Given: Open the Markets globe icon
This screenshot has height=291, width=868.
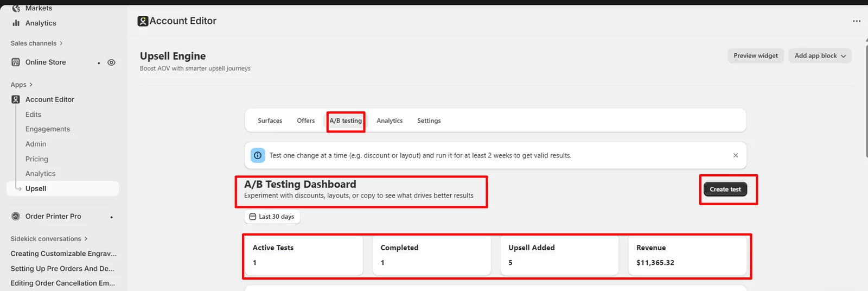Looking at the screenshot, I should coord(16,8).
